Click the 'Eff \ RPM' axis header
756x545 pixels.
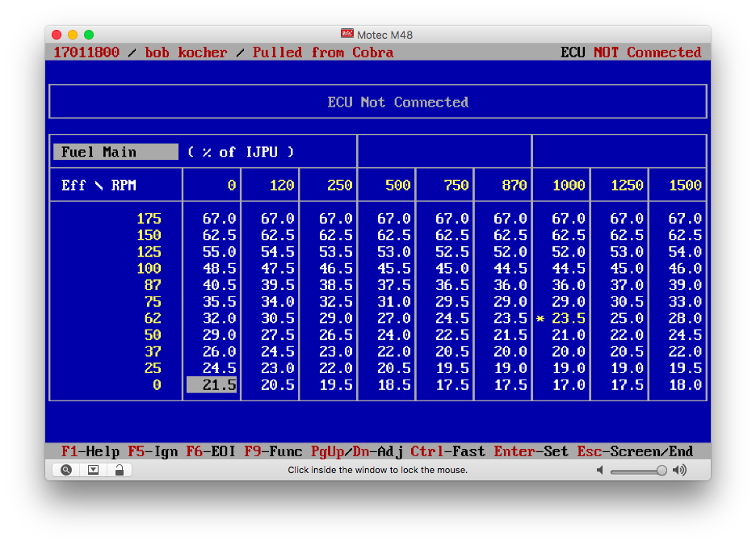pyautogui.click(x=99, y=185)
